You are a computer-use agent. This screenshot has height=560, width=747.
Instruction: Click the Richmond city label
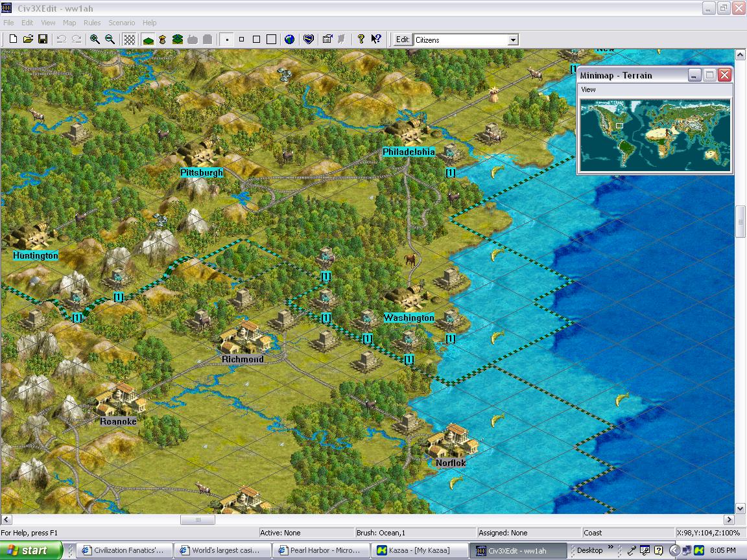tap(243, 359)
